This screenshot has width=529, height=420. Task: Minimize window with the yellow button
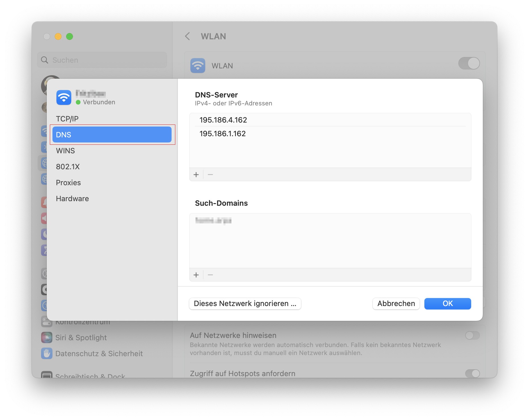pos(58,36)
